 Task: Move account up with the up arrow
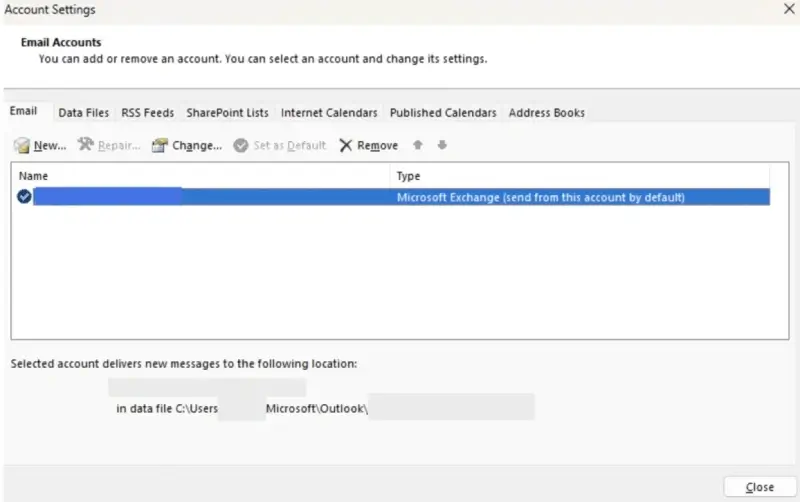tap(417, 145)
